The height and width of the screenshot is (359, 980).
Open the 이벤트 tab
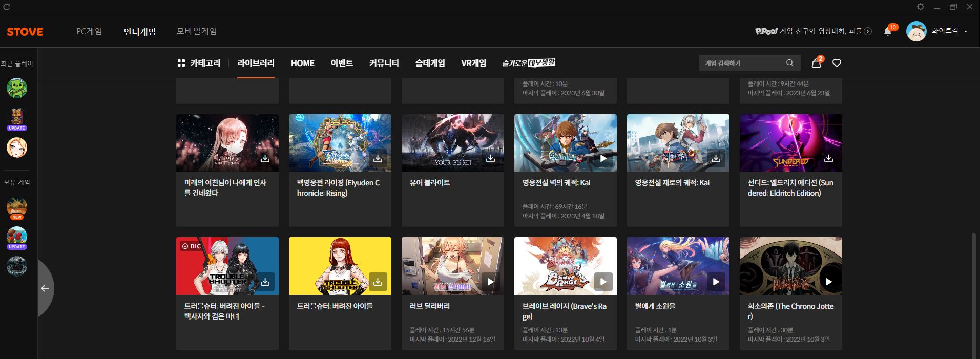[342, 63]
